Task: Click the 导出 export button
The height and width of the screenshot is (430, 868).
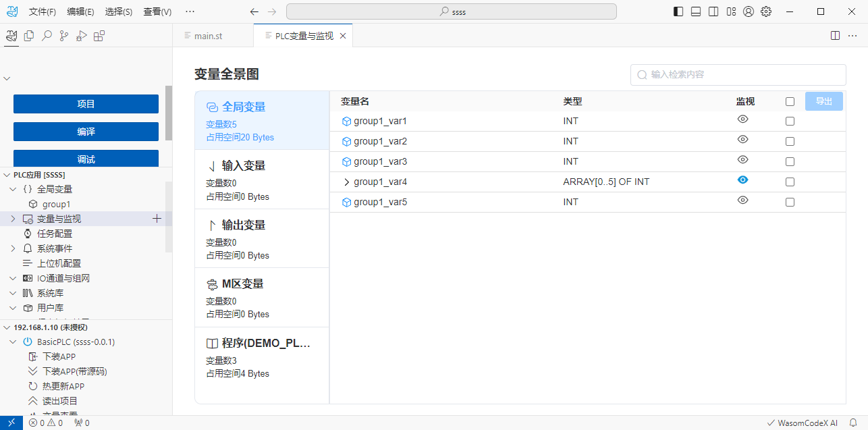Action: (823, 101)
